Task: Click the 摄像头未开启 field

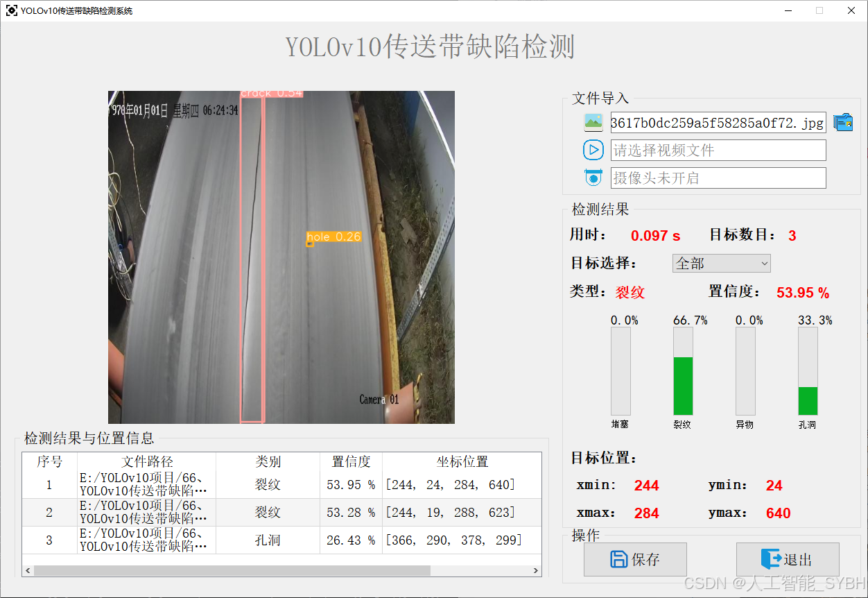Action: pyautogui.click(x=718, y=178)
